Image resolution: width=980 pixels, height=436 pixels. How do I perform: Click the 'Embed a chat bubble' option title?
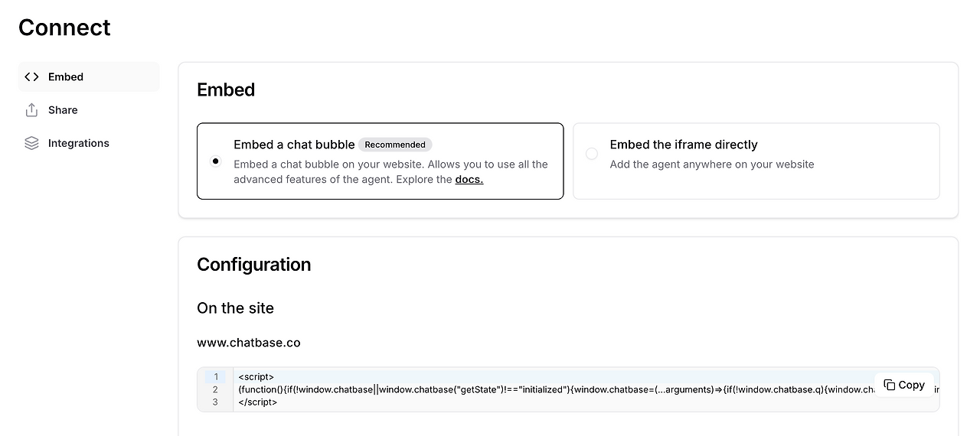[294, 145]
